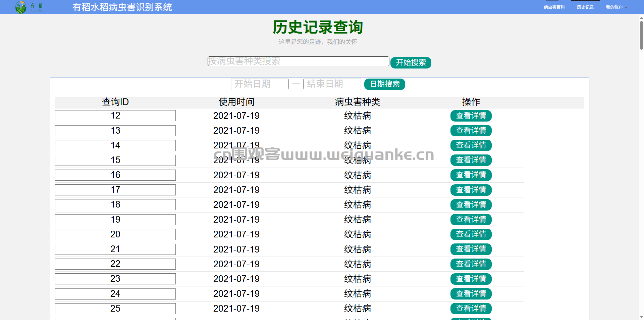
Task: Switch to the 历史记录 tab
Action: tap(585, 7)
